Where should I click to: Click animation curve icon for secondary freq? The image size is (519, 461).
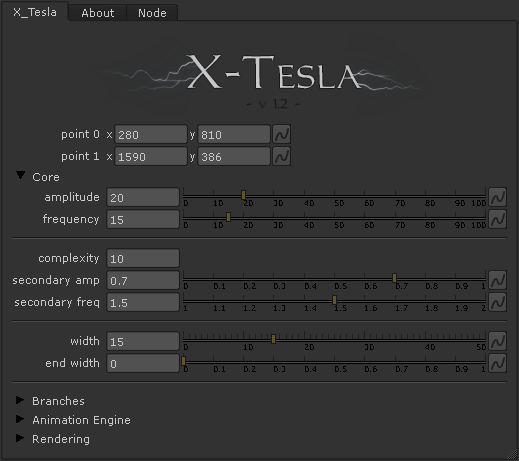[x=498, y=302]
